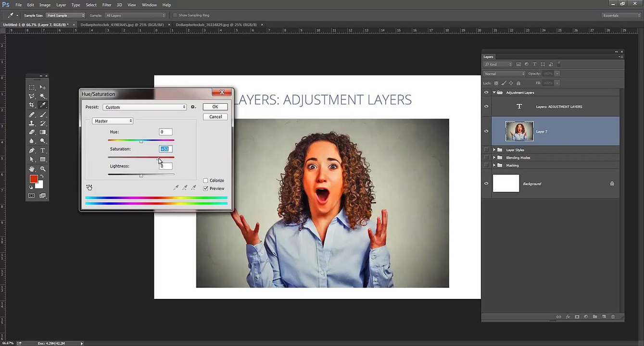Select the Path Selection tool

(x=32, y=159)
